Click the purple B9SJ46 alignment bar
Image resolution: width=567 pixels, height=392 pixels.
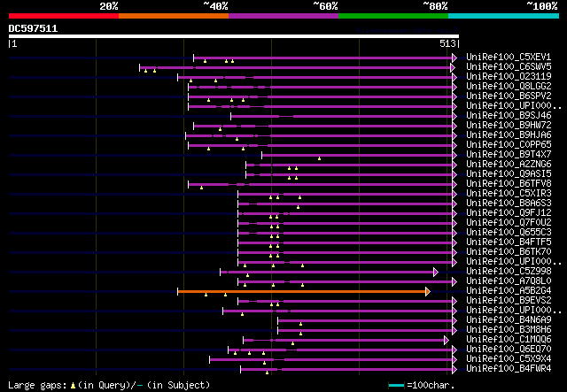342,116
